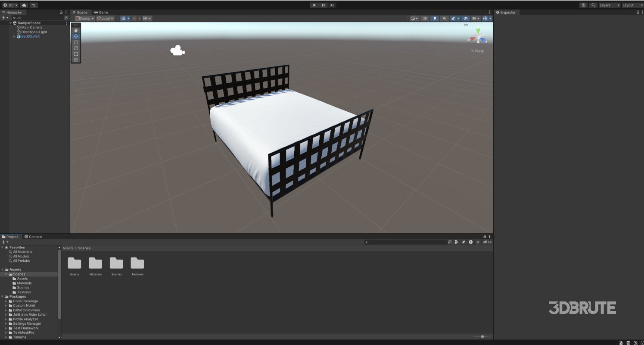This screenshot has height=345, width=644.
Task: Toggle scene lighting with the lightbulb icon
Action: point(435,19)
